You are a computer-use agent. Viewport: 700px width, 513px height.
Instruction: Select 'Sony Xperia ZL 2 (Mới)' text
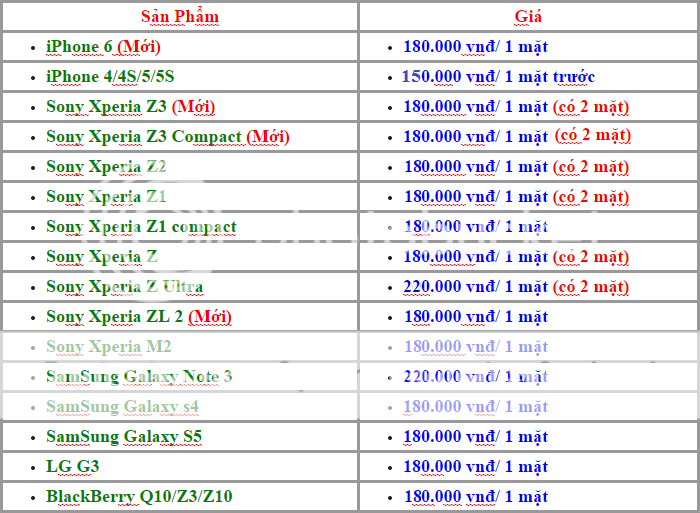click(x=139, y=317)
